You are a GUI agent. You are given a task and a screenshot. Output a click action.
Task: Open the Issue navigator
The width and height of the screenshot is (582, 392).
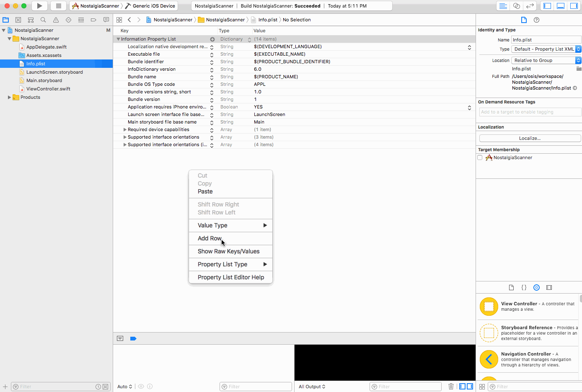tap(56, 20)
